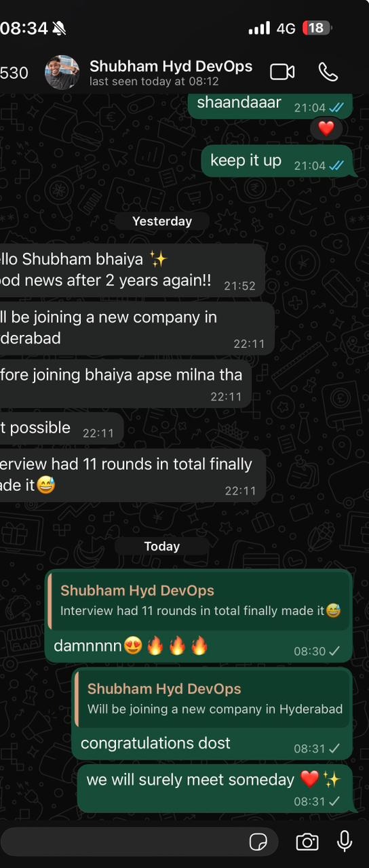Jump to quoted 'Interview had 11 rounds' reply
Screen dimensions: 369x868
pyautogui.click(x=199, y=601)
